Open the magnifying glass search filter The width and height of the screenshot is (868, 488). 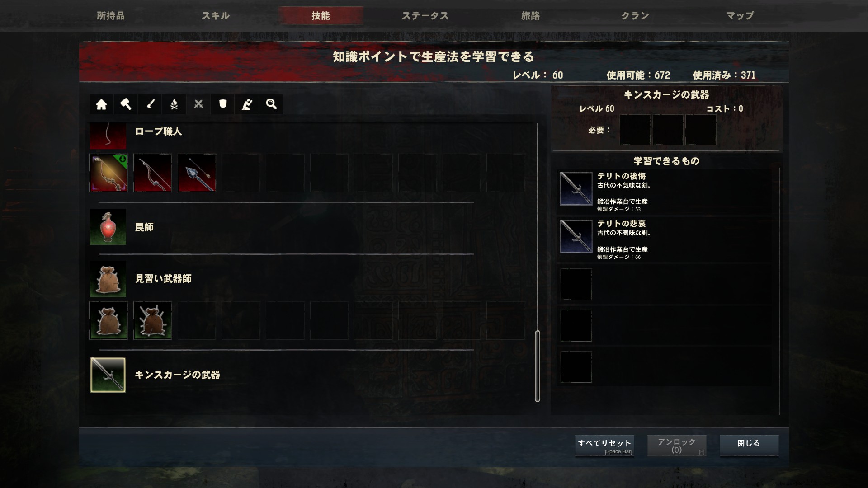point(271,104)
